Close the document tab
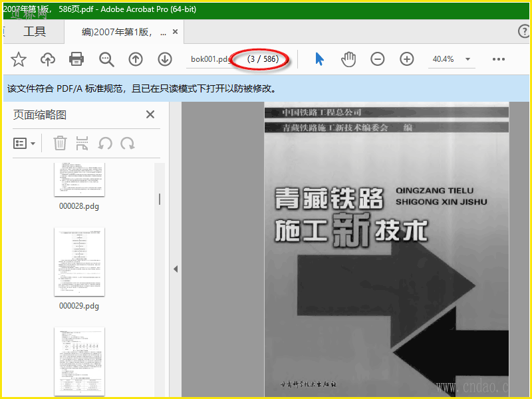This screenshot has width=532, height=399. [175, 31]
